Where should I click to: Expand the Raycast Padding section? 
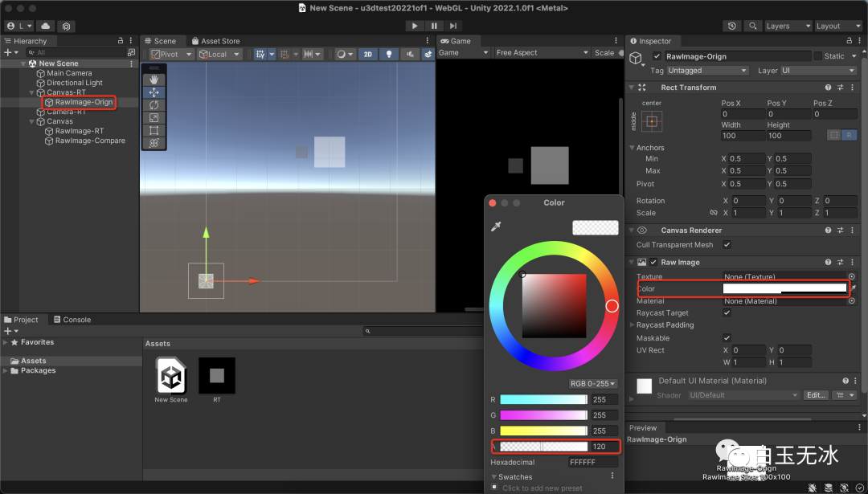pyautogui.click(x=633, y=325)
